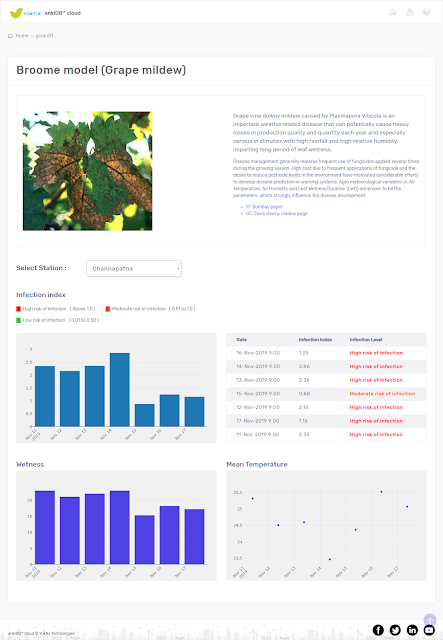The width and height of the screenshot is (443, 640).
Task: Click the Infection Index column header
Action: pyautogui.click(x=315, y=340)
